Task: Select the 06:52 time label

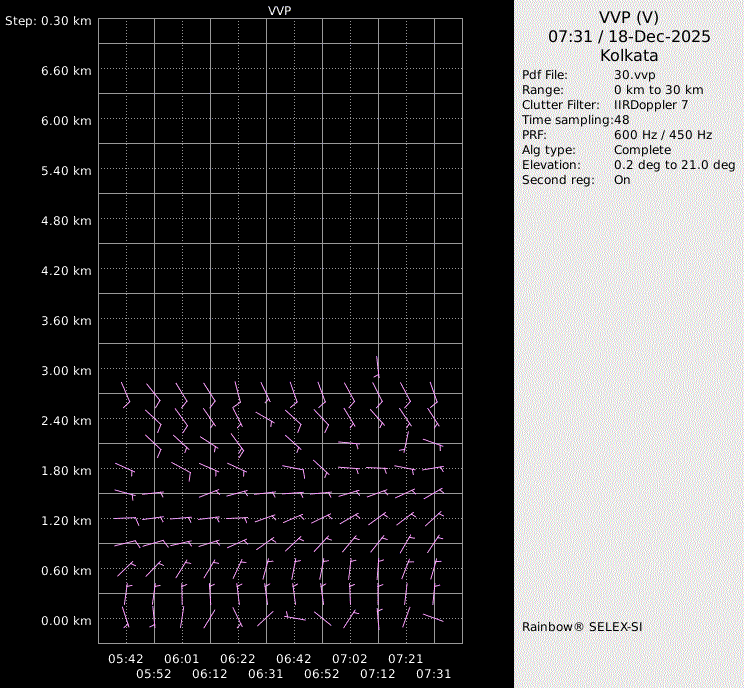Action: pos(321,674)
